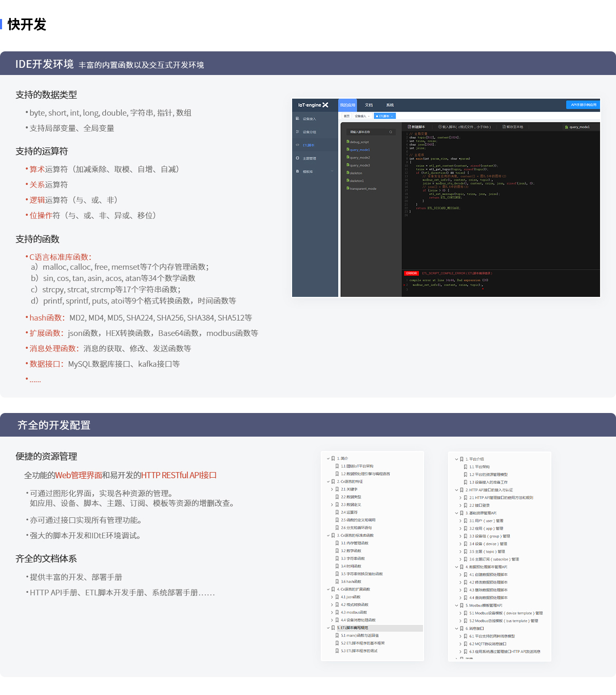Expand the 3.1 用户 (user) 管理 entry

pyautogui.click(x=460, y=521)
